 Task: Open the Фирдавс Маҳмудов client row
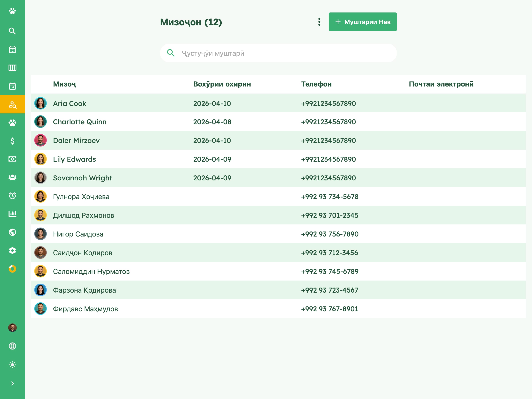click(x=278, y=309)
